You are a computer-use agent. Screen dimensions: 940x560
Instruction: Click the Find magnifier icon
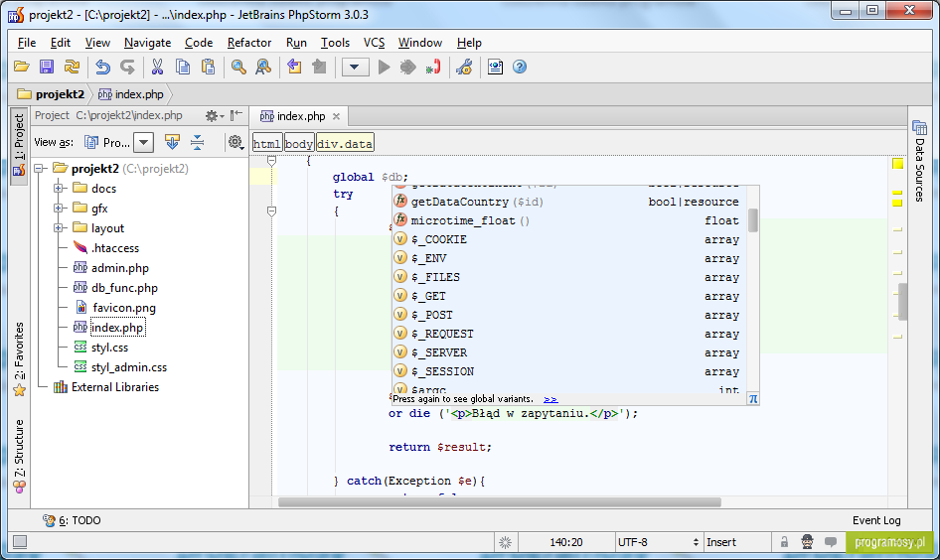click(x=238, y=67)
